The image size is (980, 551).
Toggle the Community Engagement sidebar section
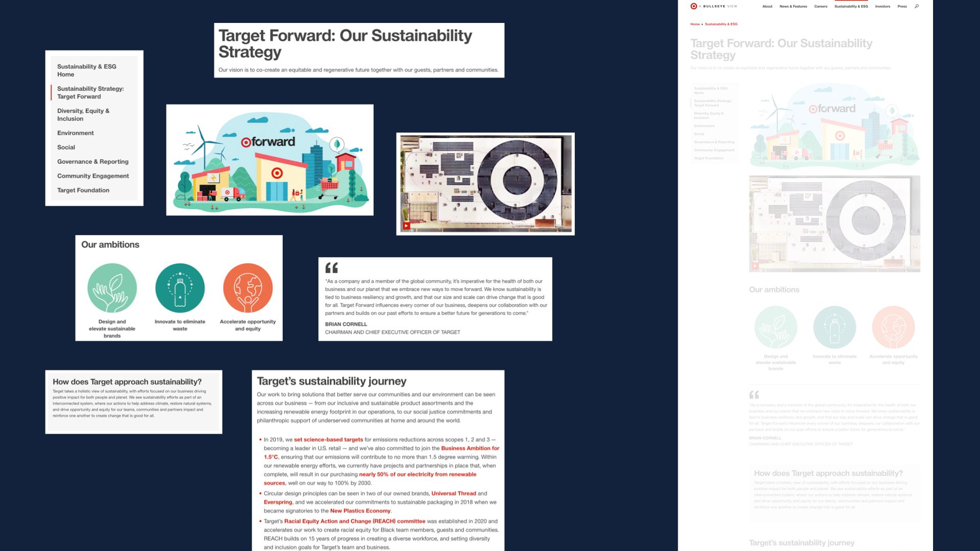point(93,176)
